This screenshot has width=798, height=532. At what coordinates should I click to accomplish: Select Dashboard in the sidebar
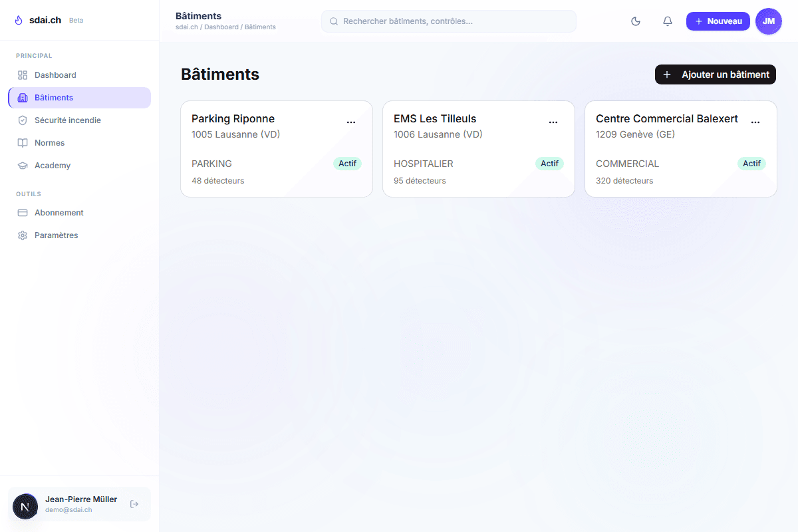point(55,74)
